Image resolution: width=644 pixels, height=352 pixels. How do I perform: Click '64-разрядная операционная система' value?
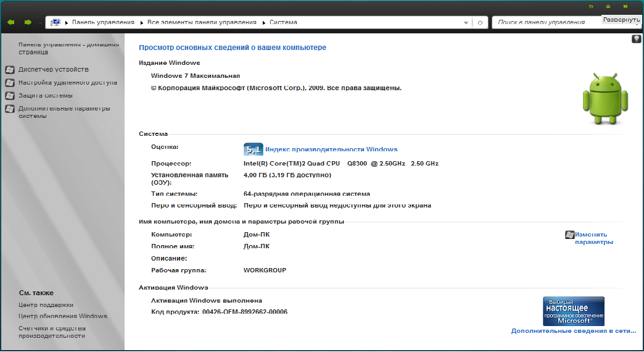click(x=307, y=194)
